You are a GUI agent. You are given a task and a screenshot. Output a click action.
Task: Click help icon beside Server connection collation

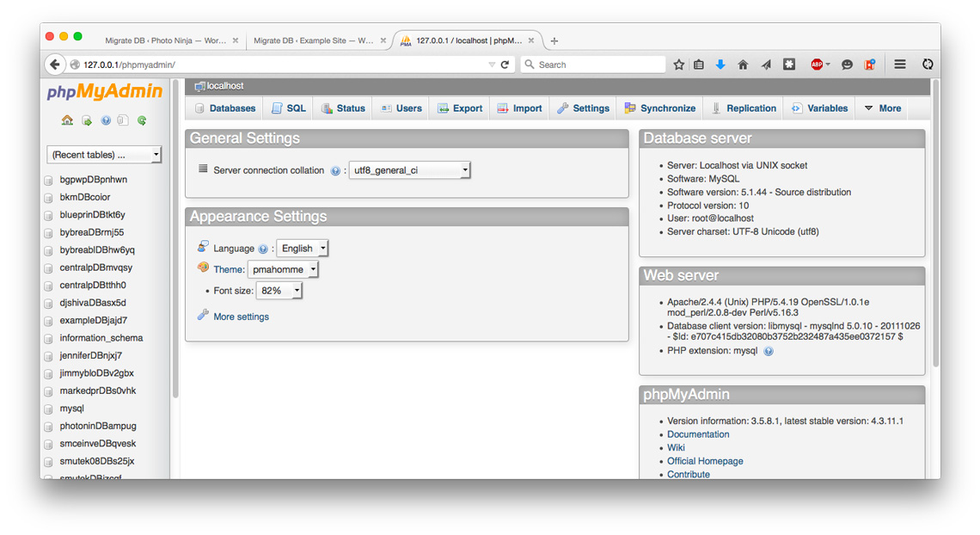pos(335,170)
